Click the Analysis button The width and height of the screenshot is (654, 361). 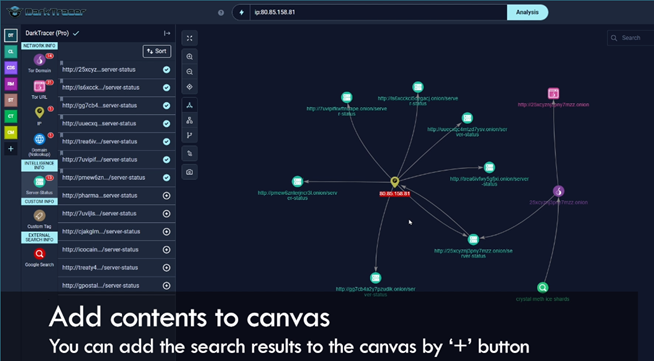pos(527,12)
